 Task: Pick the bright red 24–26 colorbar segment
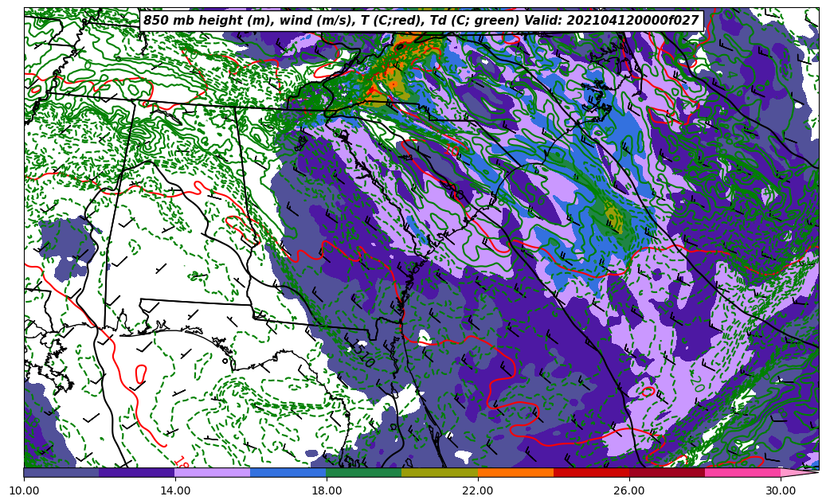coord(591,472)
